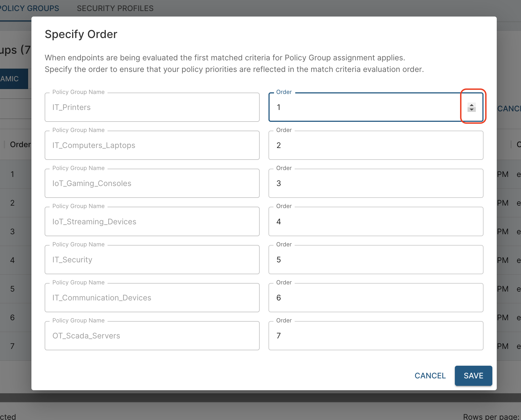Image resolution: width=521 pixels, height=420 pixels.
Task: Cancel the Specify Order dialog
Action: click(x=430, y=376)
